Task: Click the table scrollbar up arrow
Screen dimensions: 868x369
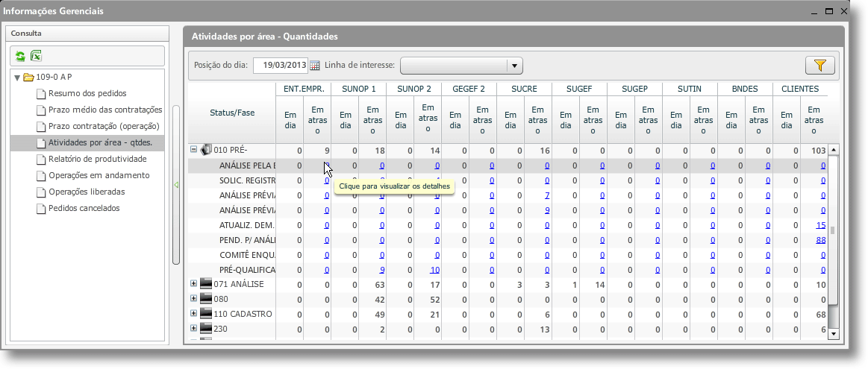Action: (833, 150)
